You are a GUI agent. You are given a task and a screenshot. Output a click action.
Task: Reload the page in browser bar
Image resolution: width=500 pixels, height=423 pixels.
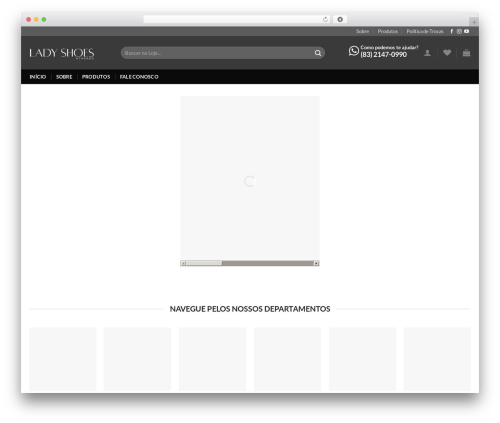point(325,20)
